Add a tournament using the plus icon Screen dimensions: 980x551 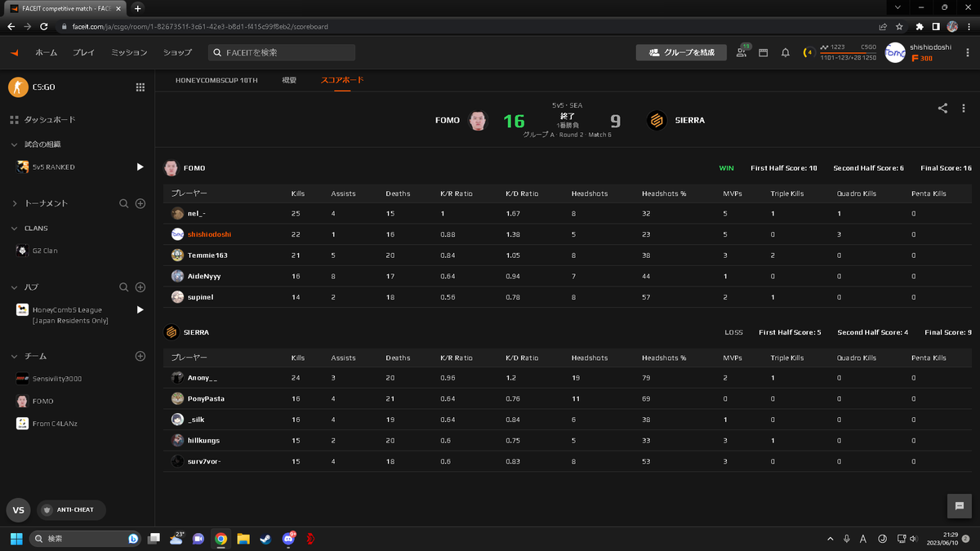pyautogui.click(x=140, y=203)
